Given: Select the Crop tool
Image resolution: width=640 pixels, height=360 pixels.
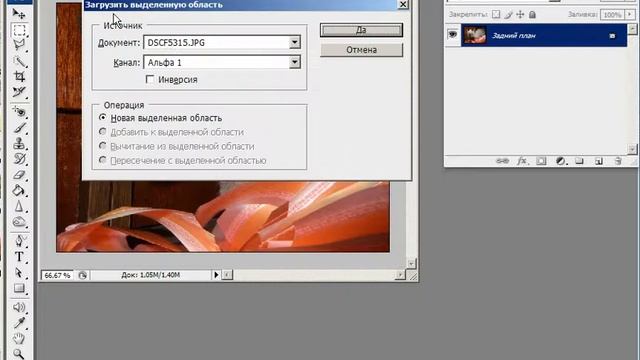Looking at the screenshot, I should [19, 76].
